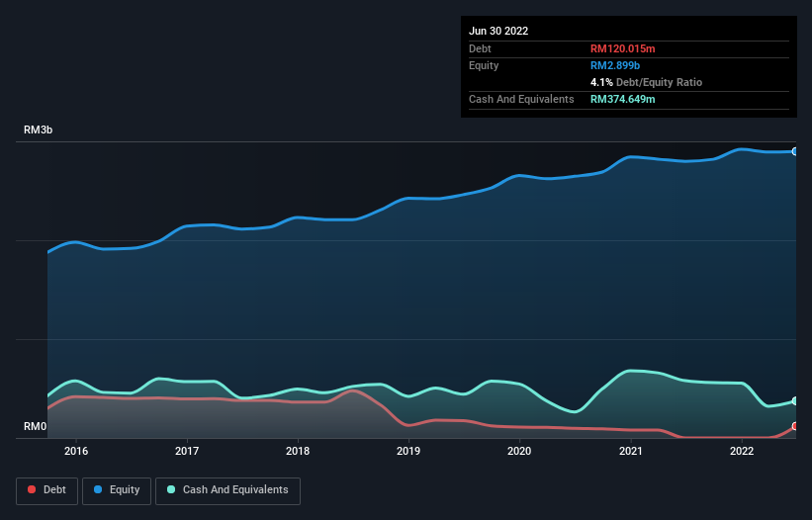Image resolution: width=812 pixels, height=520 pixels.
Task: Click the blue Equity endpoint marker on chart
Action: (794, 151)
